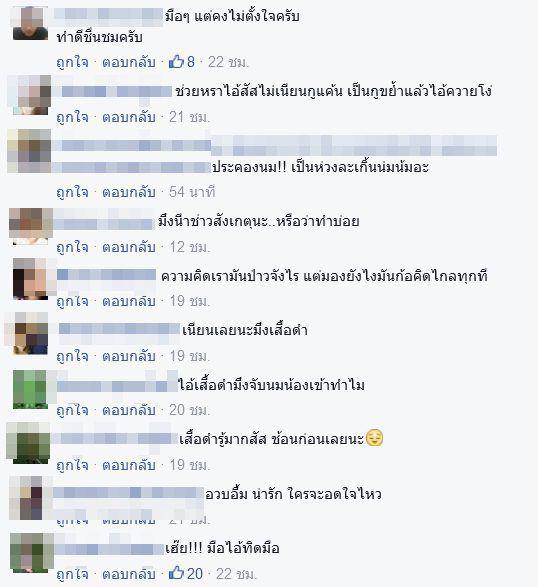Click the thumbs-up icon showing 8 likes

pos(176,61)
